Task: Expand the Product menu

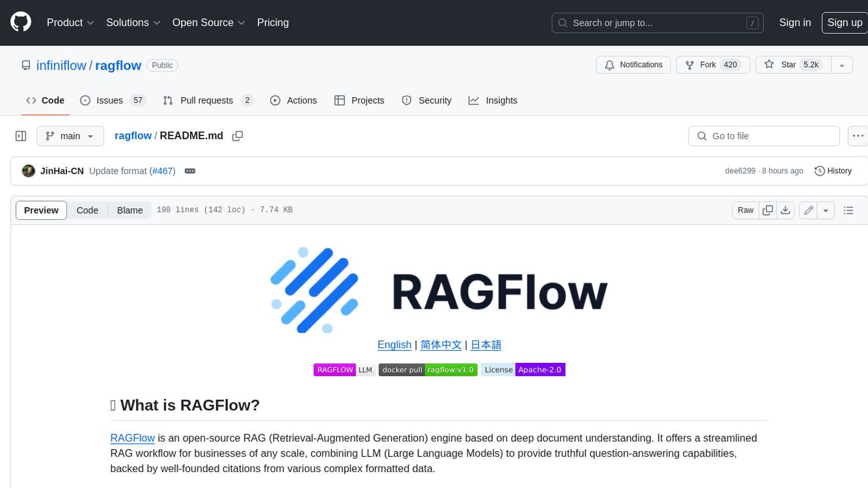Action: click(x=70, y=22)
